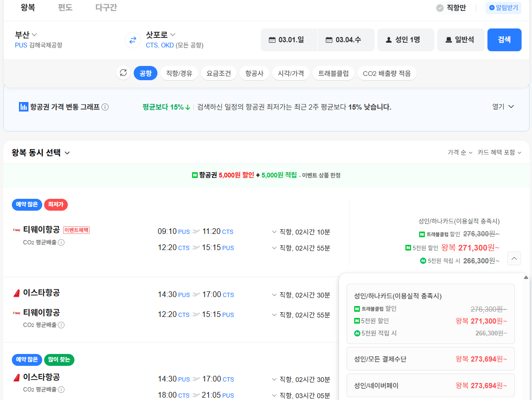Open the 03.01.일 departure date field
Image resolution: width=532 pixels, height=400 pixels.
point(289,40)
